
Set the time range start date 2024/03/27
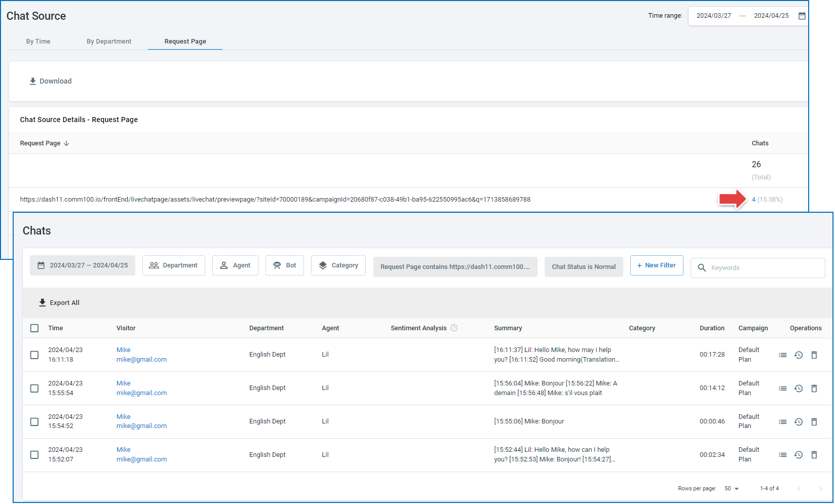click(x=714, y=16)
